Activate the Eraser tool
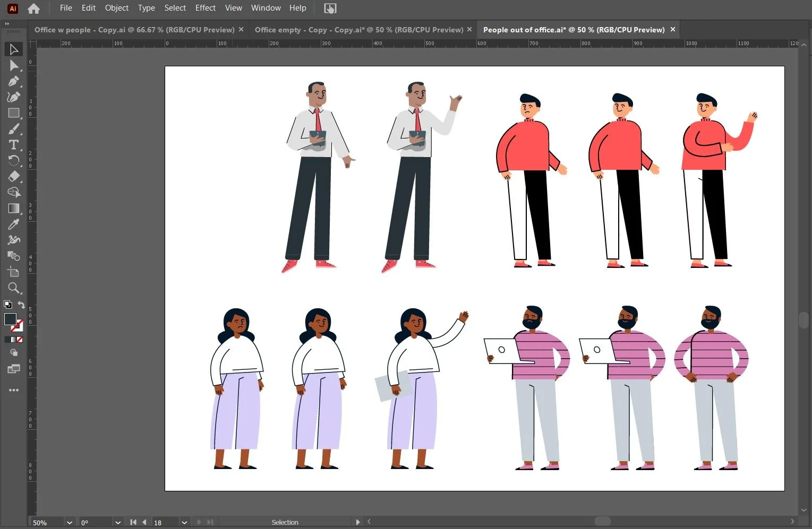Viewport: 812px width, 529px height. pos(14,176)
